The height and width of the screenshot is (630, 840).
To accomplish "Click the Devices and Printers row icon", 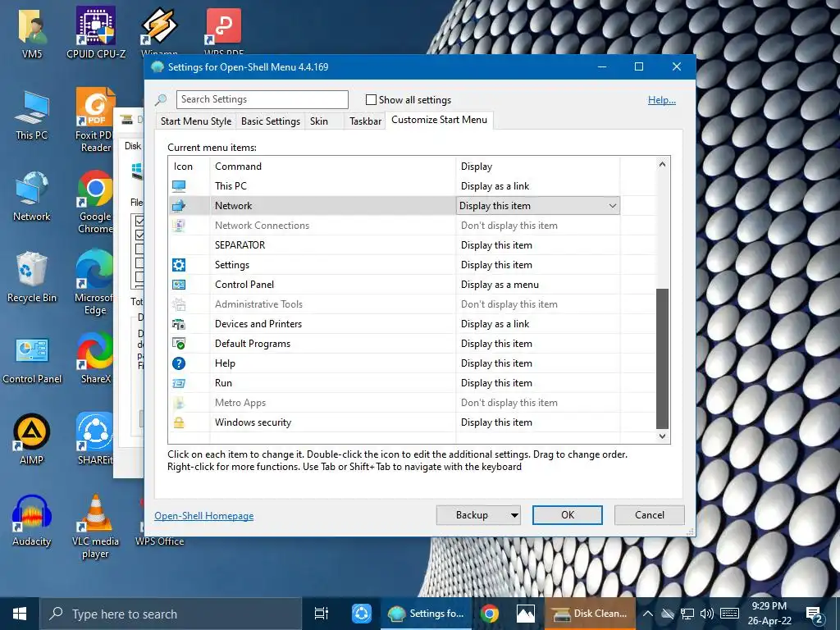I will coord(179,324).
